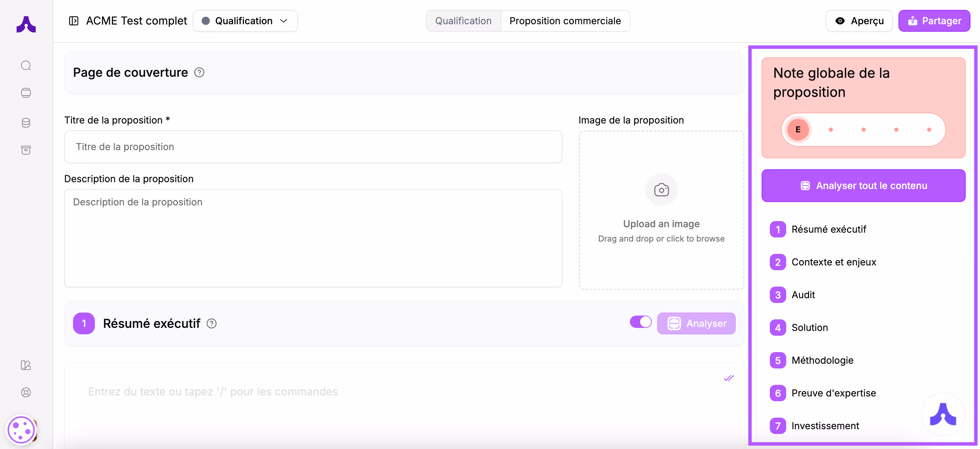Open the database icon in sidebar
This screenshot has width=980, height=449.
pos(26,122)
